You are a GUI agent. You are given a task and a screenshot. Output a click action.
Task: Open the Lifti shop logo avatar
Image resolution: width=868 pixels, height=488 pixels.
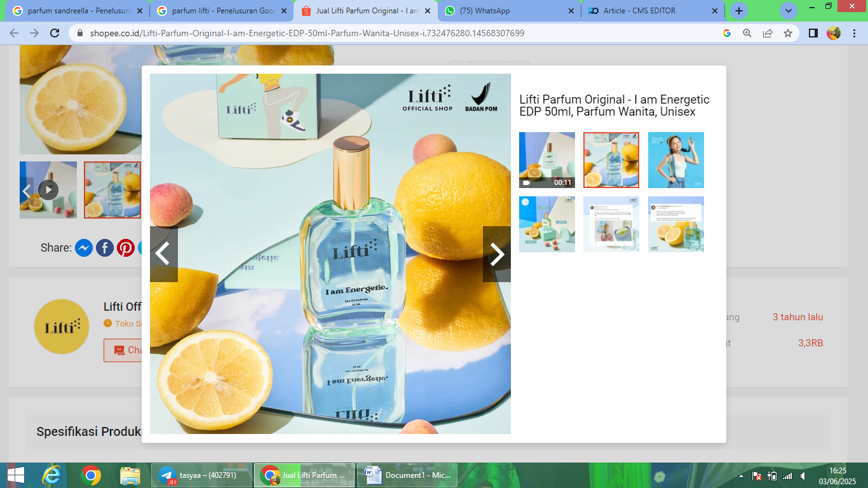coord(62,327)
